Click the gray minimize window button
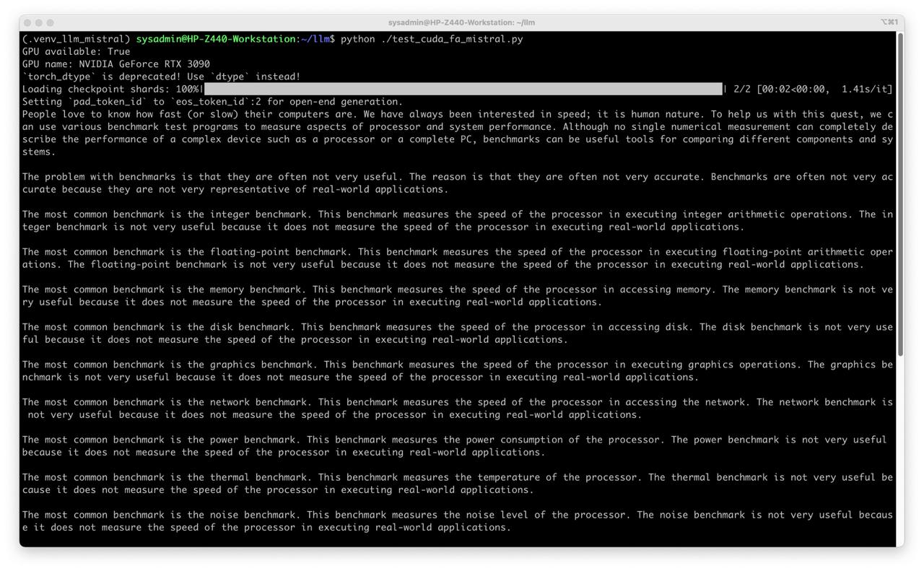This screenshot has height=571, width=924. tap(39, 23)
